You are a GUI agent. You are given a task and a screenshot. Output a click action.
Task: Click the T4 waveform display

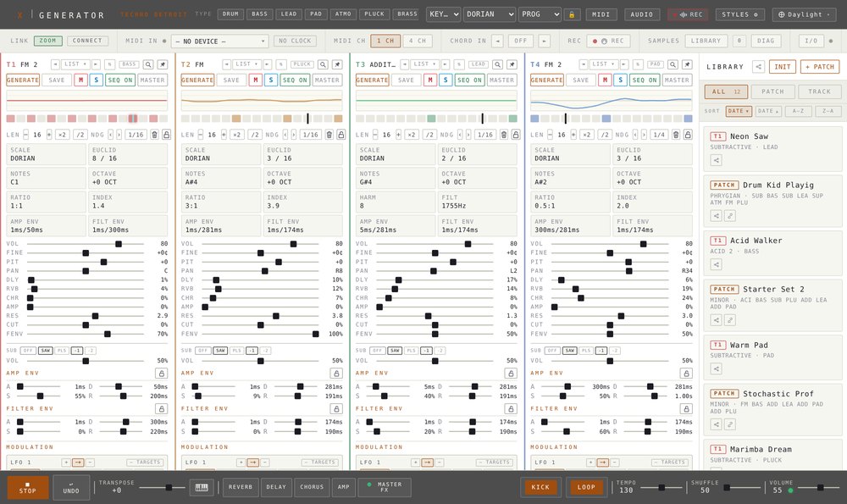point(612,101)
